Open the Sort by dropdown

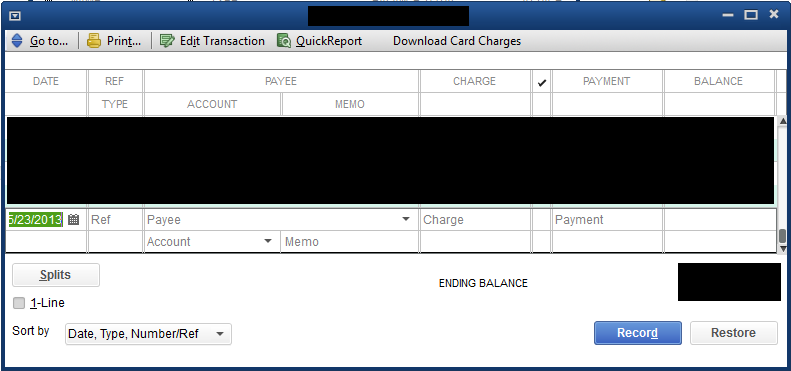pos(148,334)
